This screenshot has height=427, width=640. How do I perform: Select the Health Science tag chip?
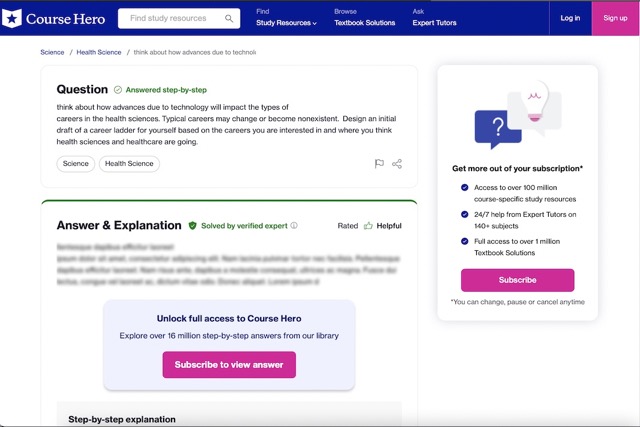129,164
